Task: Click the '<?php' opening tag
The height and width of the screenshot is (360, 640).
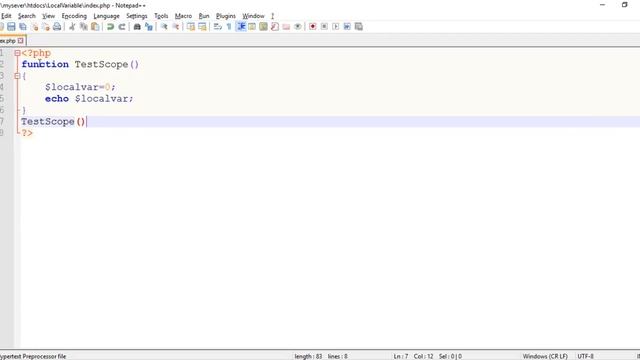Action: (x=36, y=53)
